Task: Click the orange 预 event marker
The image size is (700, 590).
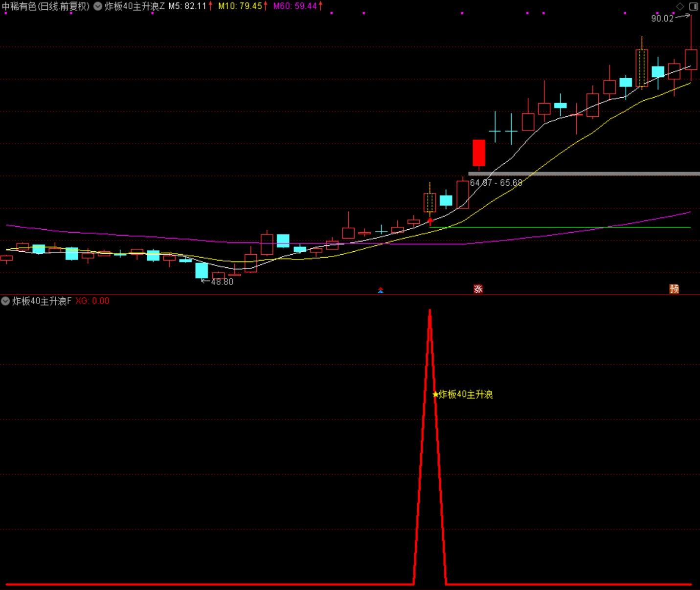Action: (674, 289)
